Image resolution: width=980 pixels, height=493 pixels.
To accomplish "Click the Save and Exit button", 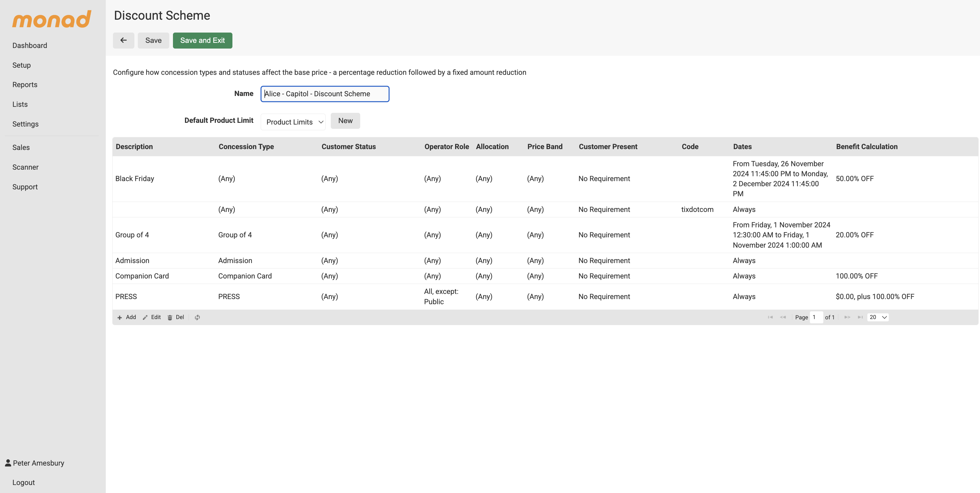I will tap(202, 40).
